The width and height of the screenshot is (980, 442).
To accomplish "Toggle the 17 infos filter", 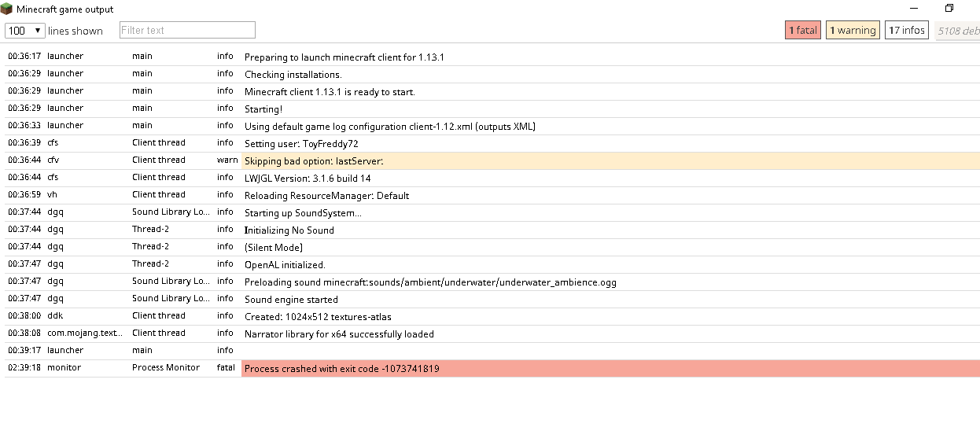I will (907, 31).
